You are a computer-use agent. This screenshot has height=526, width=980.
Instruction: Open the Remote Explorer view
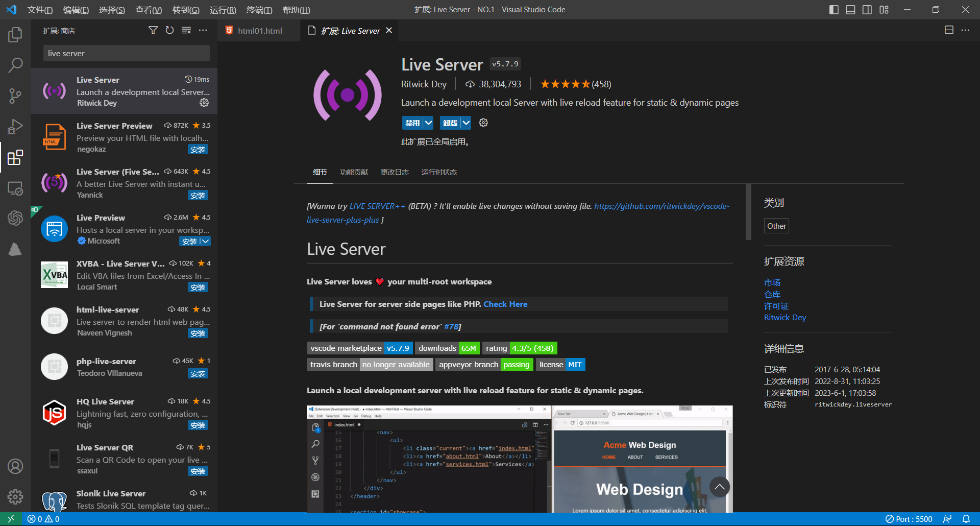[15, 188]
